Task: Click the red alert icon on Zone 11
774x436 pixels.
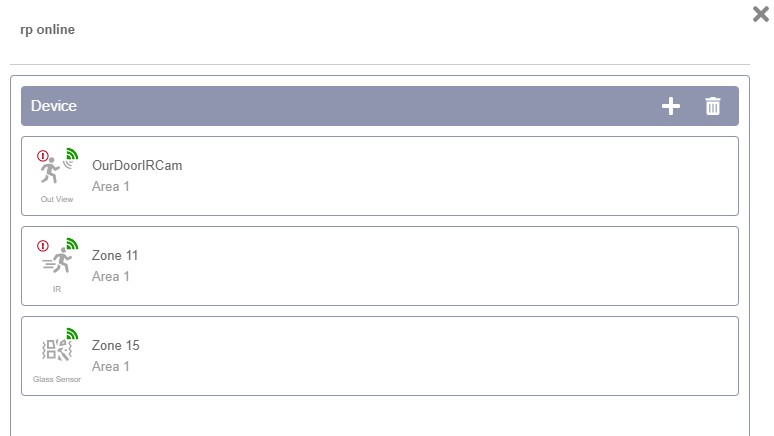Action: 43,246
